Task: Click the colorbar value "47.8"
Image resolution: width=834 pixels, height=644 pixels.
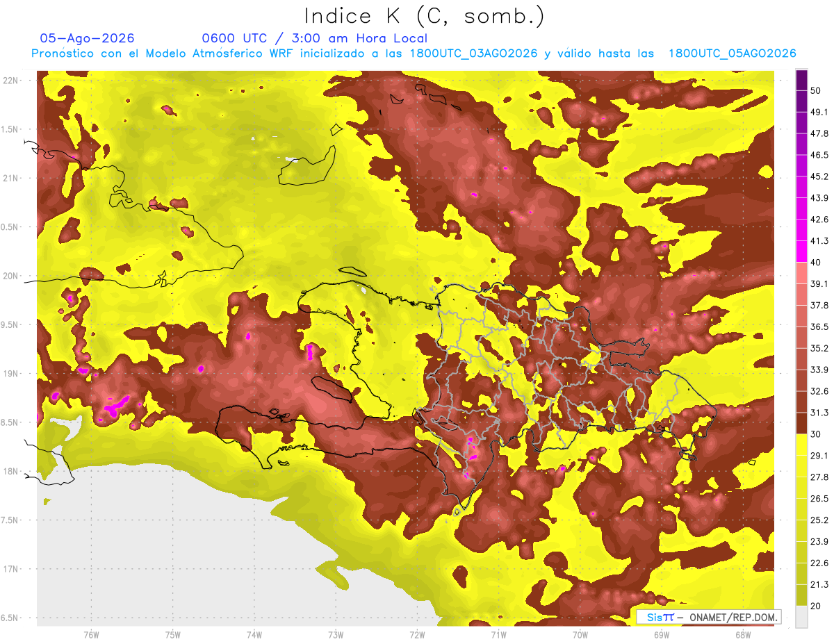Action: pyautogui.click(x=819, y=133)
